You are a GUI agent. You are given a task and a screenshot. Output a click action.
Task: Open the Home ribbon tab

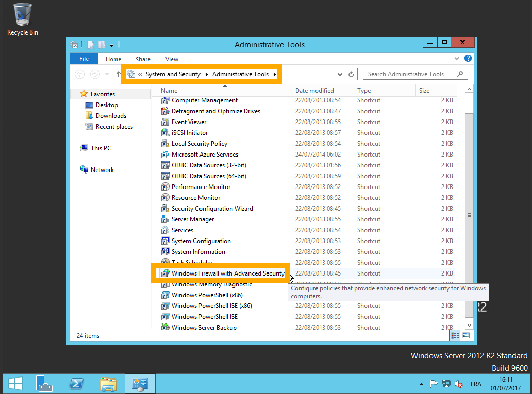(113, 59)
